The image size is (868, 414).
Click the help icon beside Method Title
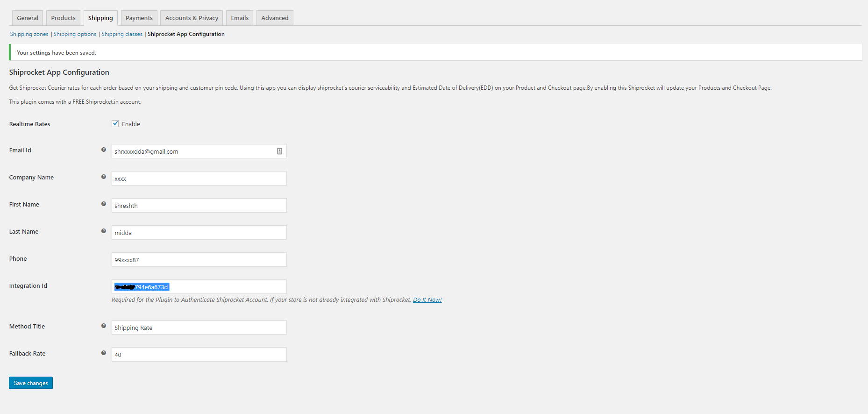coord(104,326)
